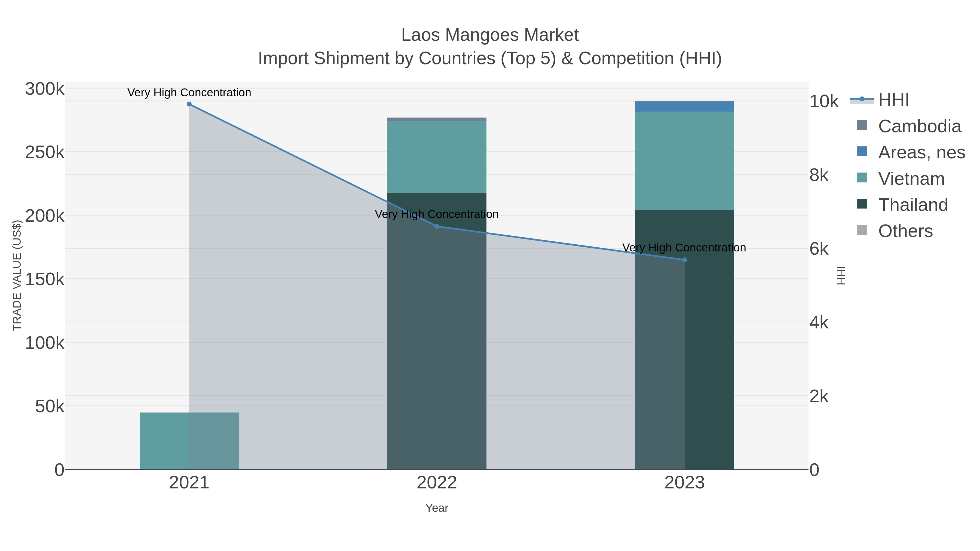This screenshot has height=551, width=980.
Task: Click the 10k right axis tick
Action: [824, 101]
